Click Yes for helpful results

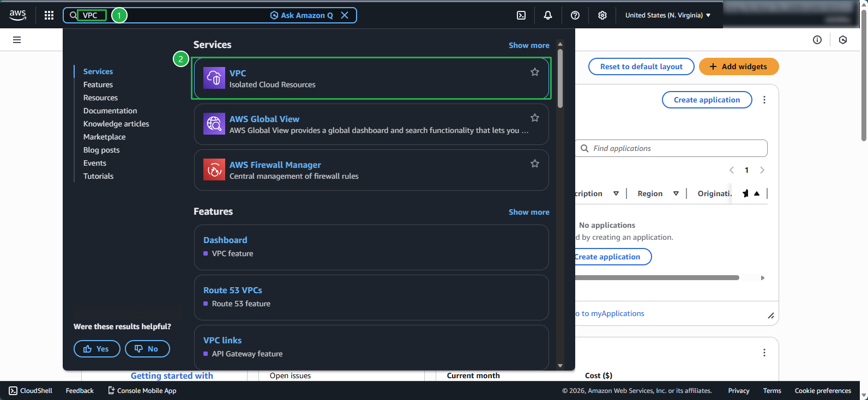[97, 349]
